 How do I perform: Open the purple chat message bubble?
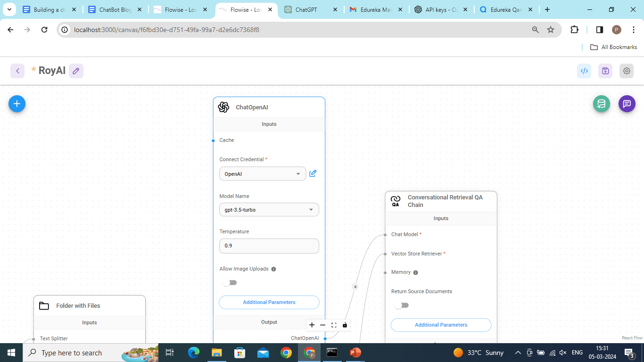(627, 104)
